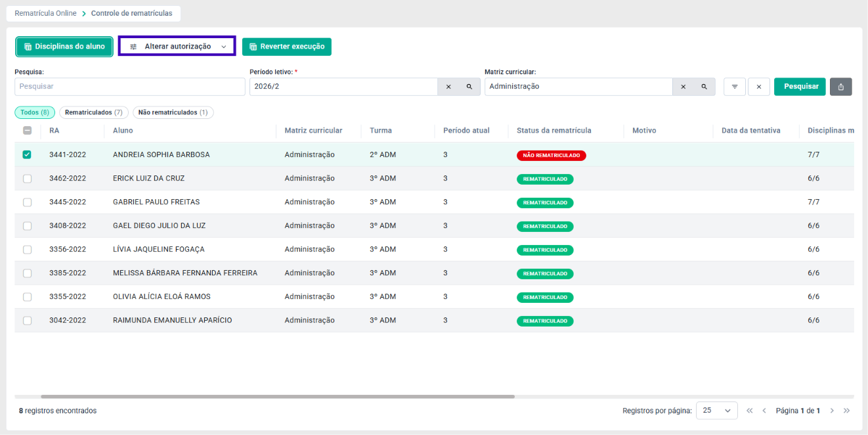This screenshot has height=435, width=868.
Task: Clear all filters with X button beside Pesquisar
Action: pos(759,87)
